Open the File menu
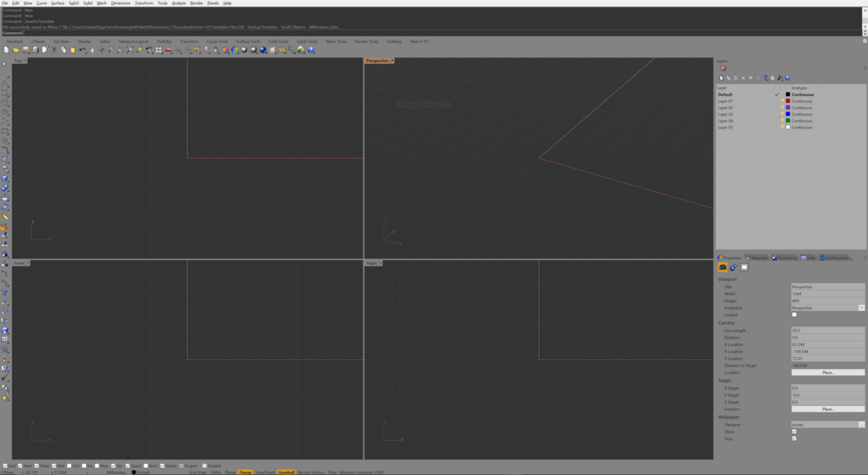This screenshot has height=475, width=868. (x=4, y=3)
